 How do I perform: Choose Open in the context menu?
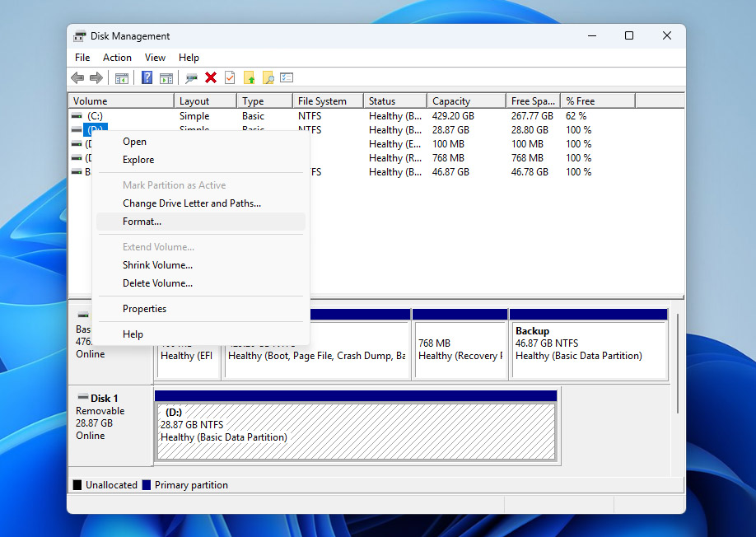tap(201, 142)
